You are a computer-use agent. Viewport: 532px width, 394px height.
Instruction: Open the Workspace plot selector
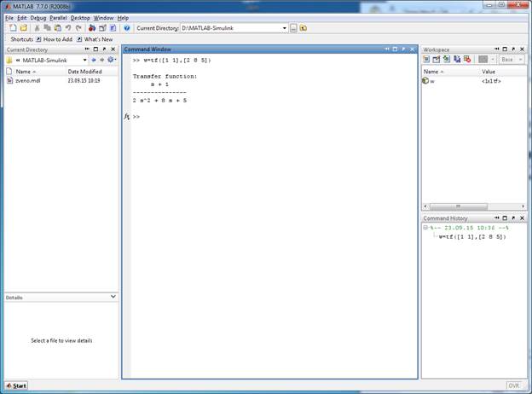point(483,60)
